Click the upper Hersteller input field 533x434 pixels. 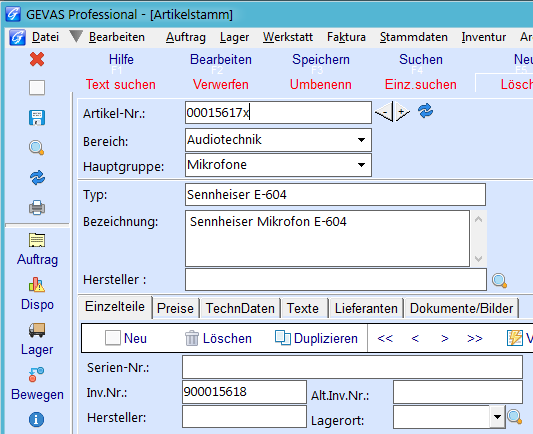[336, 280]
